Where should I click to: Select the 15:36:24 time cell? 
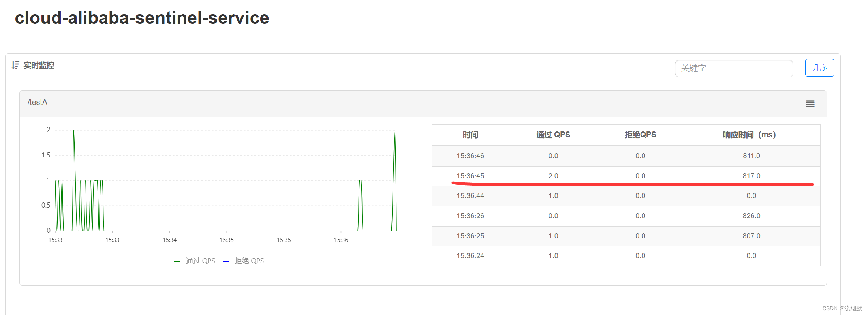pyautogui.click(x=470, y=256)
